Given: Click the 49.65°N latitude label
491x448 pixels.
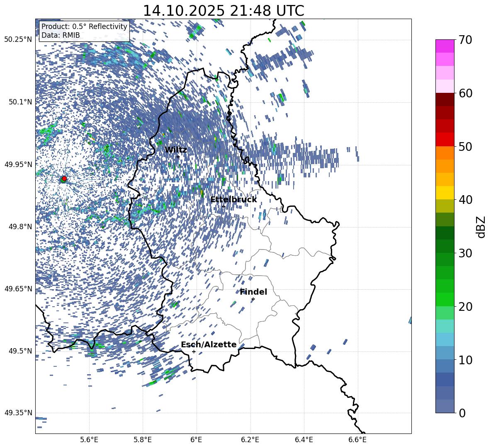Looking at the screenshot, I should point(18,289).
